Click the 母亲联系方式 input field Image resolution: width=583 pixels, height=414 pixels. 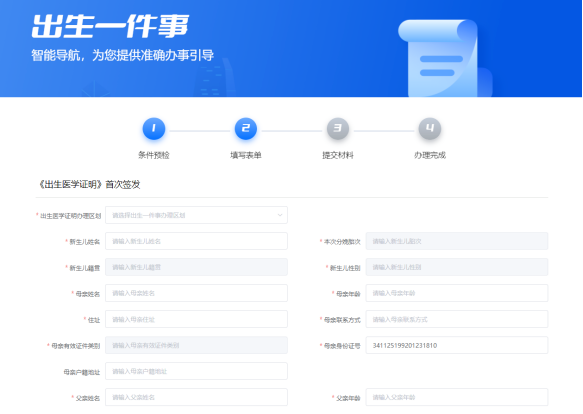click(457, 319)
